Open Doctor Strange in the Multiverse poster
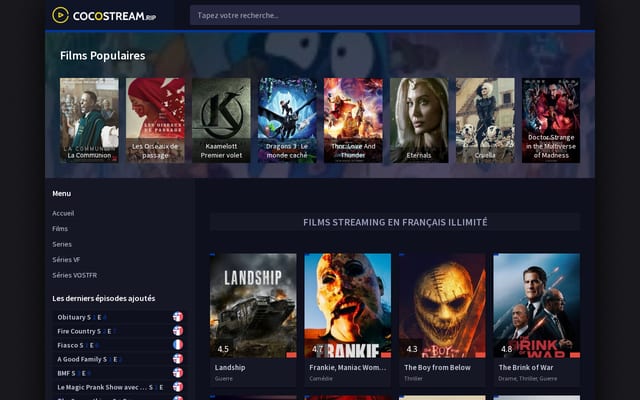The height and width of the screenshot is (400, 640). click(x=551, y=120)
